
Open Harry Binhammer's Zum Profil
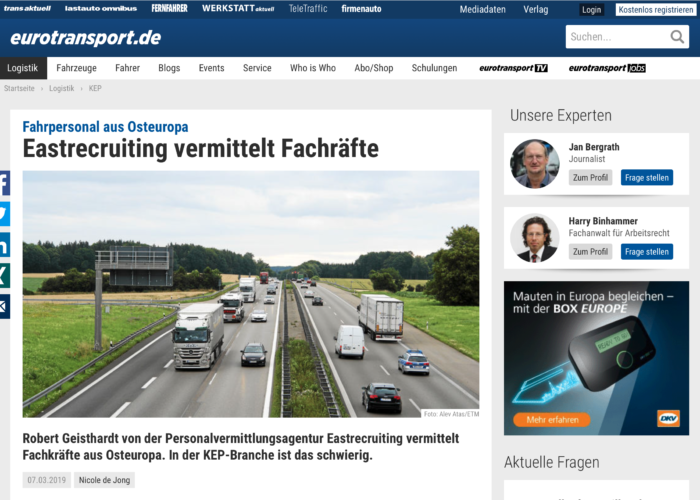coord(590,252)
